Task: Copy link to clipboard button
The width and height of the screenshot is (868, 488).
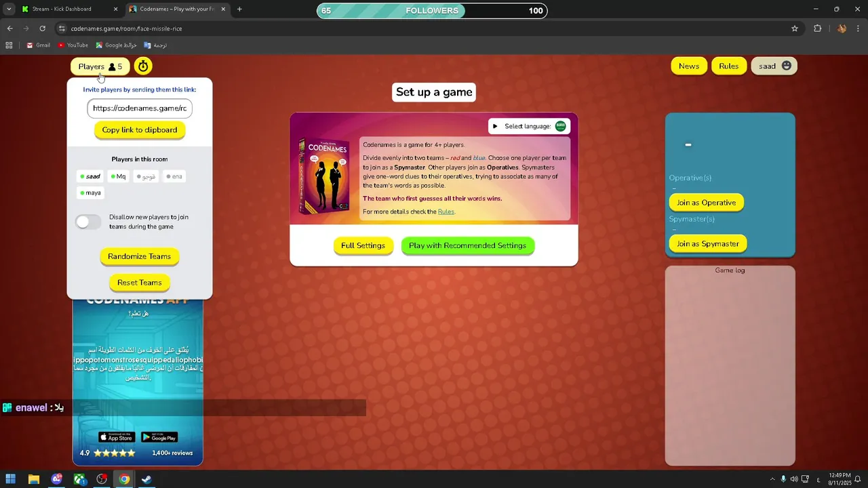Action: [x=140, y=129]
